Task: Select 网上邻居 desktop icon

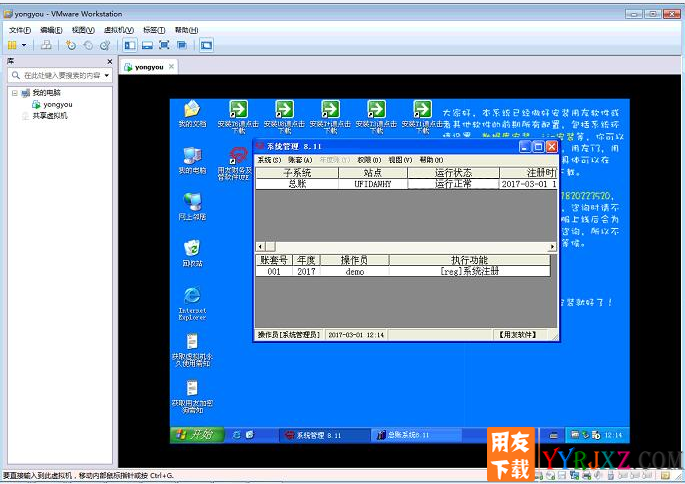Action: coord(192,207)
